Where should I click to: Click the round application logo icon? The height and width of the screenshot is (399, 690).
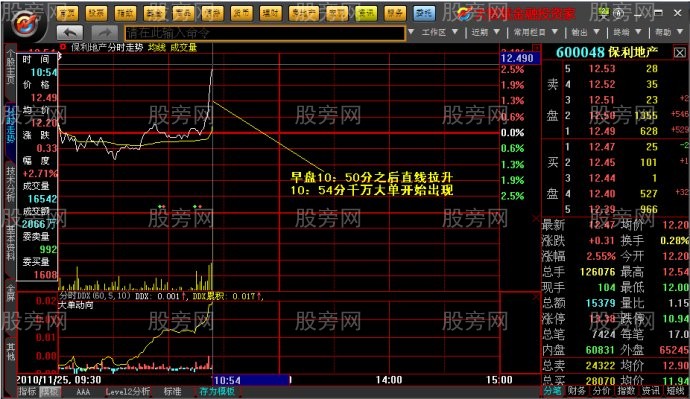pyautogui.click(x=25, y=25)
